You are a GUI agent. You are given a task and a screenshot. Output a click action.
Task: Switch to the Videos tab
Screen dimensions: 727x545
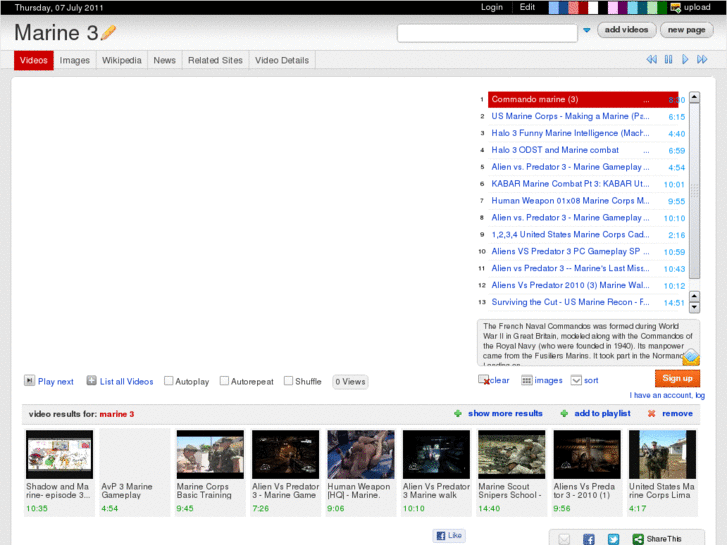tap(34, 60)
